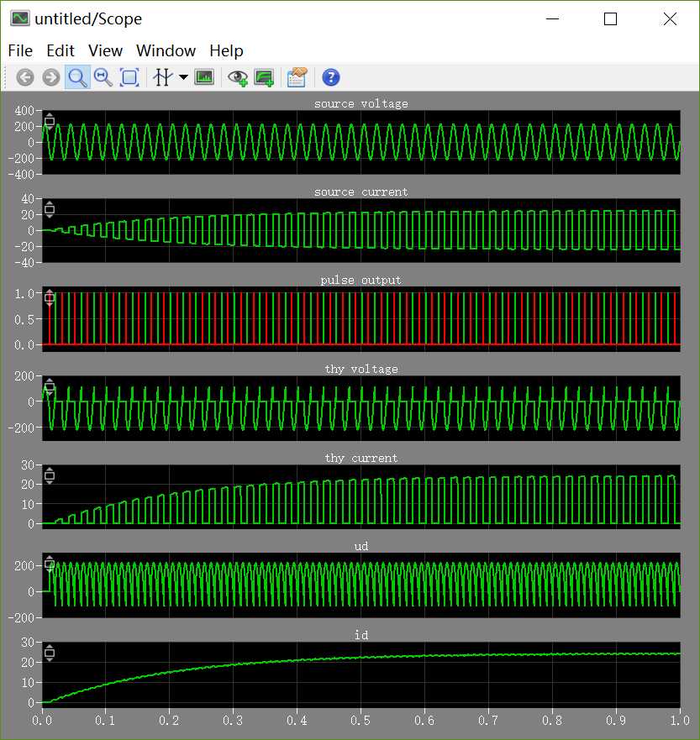Click the 0.5 label on the time axis
Image resolution: width=700 pixels, height=740 pixels.
361,721
